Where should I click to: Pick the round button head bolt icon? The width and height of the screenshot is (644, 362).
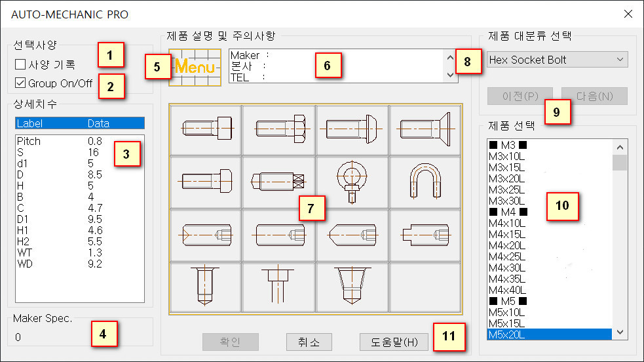point(352,129)
